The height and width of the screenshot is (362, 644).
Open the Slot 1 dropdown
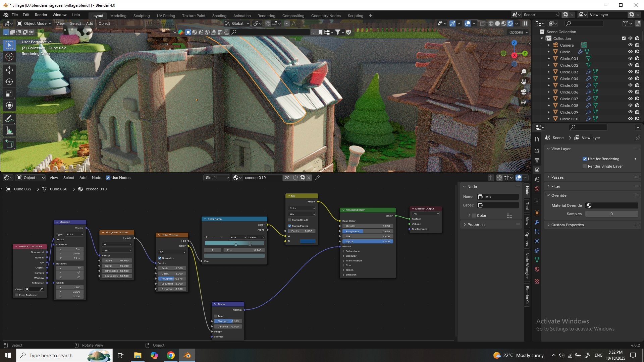pos(217,178)
